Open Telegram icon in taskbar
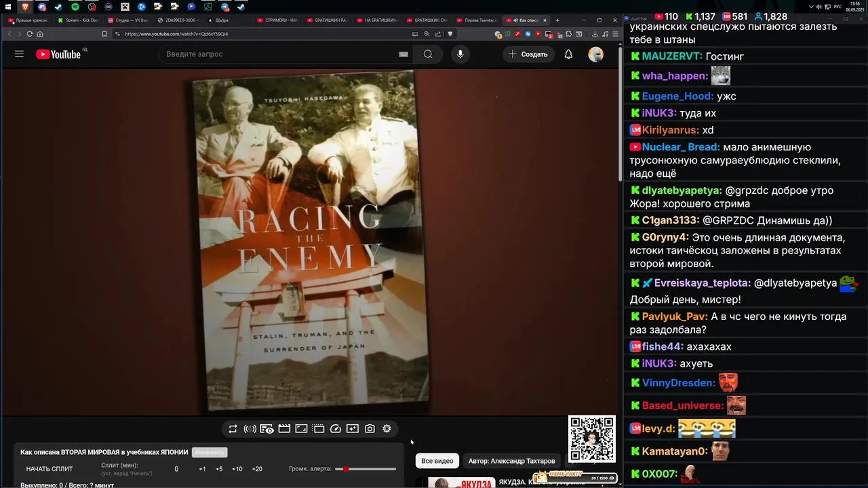This screenshot has width=868, height=488. 224,7
